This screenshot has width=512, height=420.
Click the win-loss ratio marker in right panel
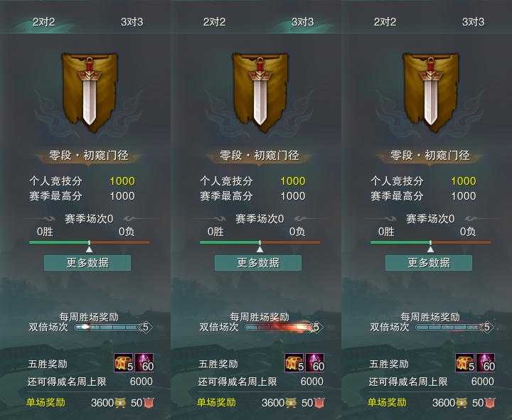tap(431, 249)
